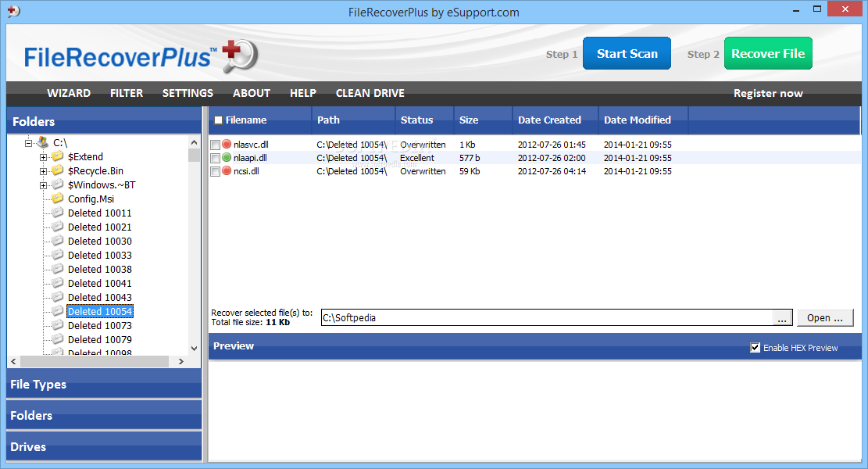Click the Start Scan button

click(627, 53)
